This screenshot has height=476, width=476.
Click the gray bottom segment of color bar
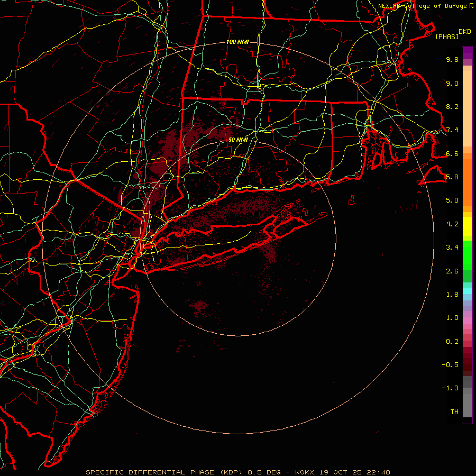[x=467, y=405]
